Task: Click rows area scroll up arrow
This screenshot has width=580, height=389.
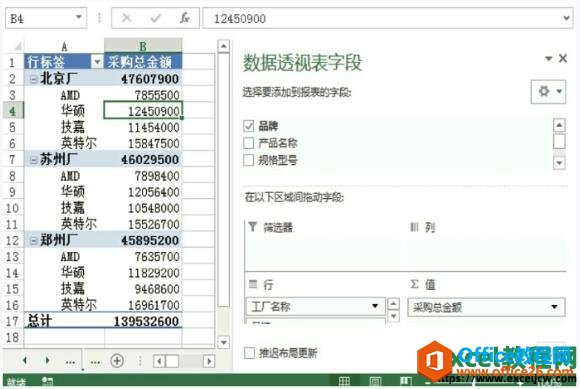Action: [393, 304]
